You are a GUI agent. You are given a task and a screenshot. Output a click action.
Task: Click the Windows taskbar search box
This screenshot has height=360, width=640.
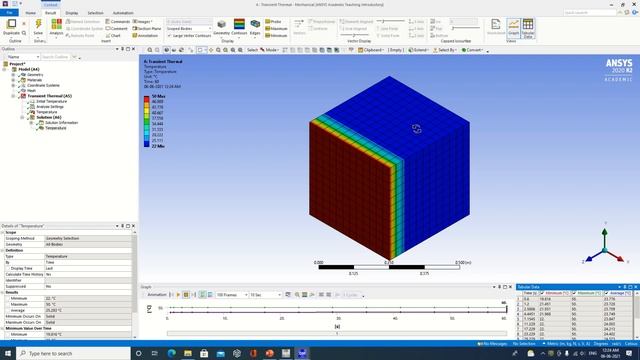coord(73,353)
